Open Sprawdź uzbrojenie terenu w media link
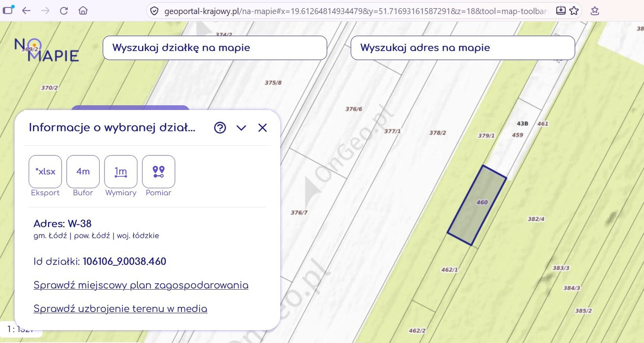Image resolution: width=644 pixels, height=343 pixels. [x=120, y=309]
